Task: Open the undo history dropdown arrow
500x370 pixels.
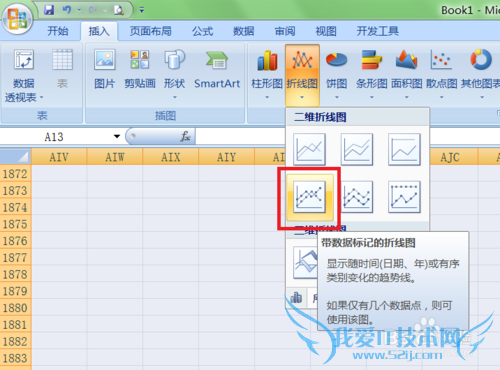Action: 79,10
